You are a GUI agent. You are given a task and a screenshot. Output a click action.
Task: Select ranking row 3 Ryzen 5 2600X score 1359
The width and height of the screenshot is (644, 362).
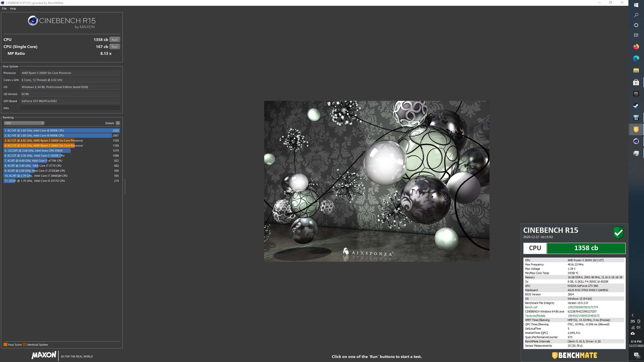coord(62,141)
